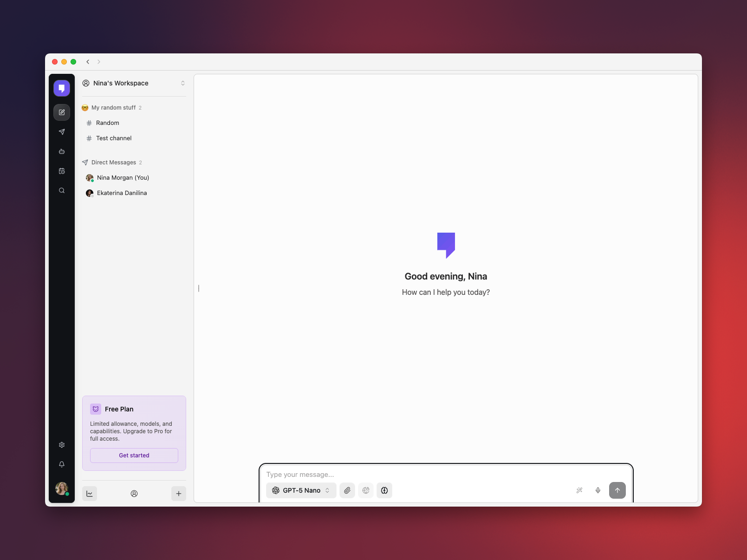This screenshot has height=560, width=747.
Task: Attach a file with paperclip icon
Action: point(347,490)
